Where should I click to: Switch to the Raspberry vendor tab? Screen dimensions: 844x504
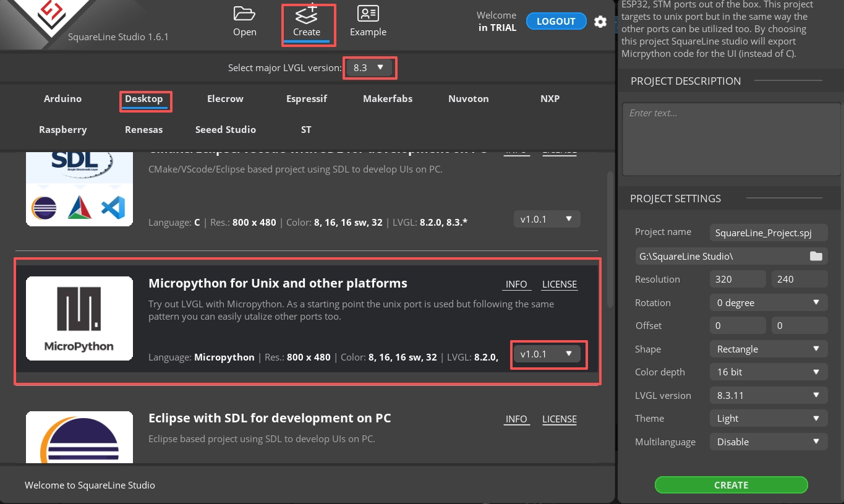62,130
